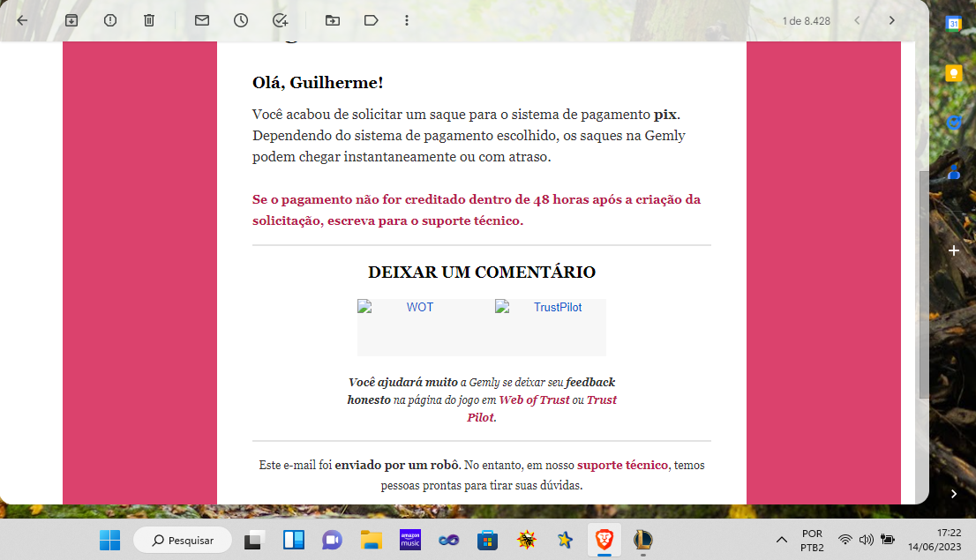Screen dimensions: 976x560
Task: Open Microsoft Store from taskbar
Action: point(487,540)
